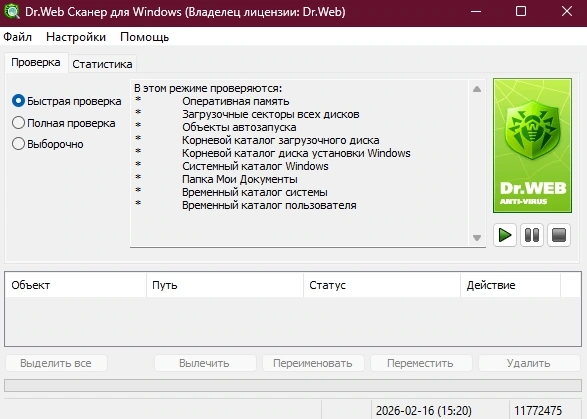Open the Помощь menu
587x419 pixels.
tap(145, 37)
